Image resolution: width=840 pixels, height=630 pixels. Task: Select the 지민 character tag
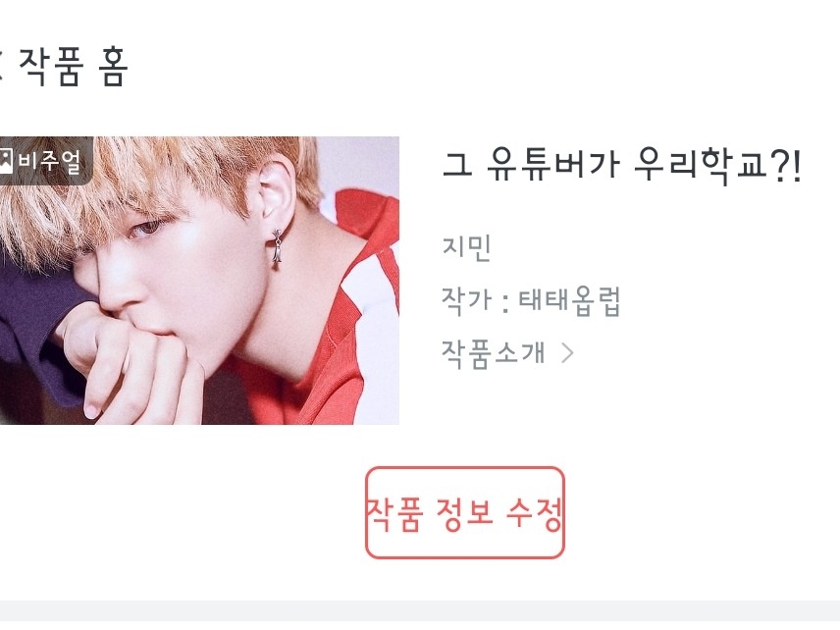466,247
